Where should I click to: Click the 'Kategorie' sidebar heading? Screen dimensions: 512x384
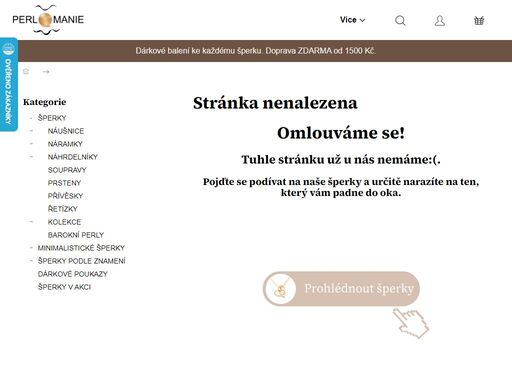tap(45, 102)
